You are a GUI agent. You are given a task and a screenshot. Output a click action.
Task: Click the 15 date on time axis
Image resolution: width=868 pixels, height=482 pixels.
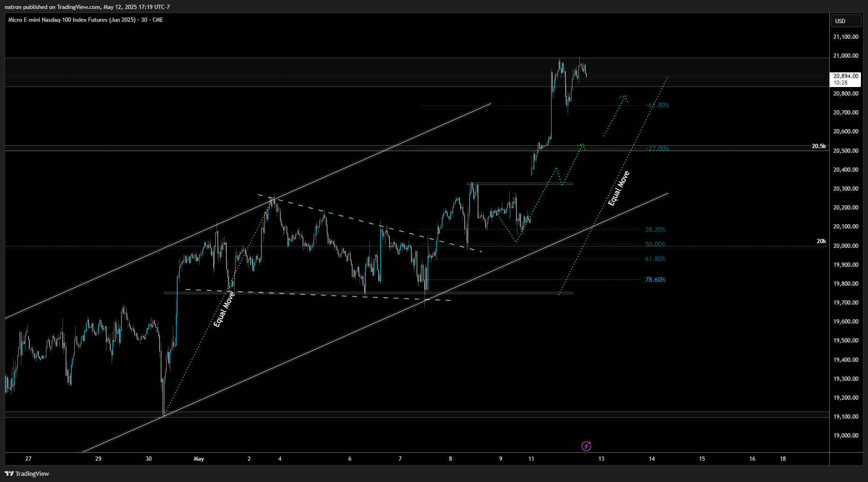[x=702, y=459]
